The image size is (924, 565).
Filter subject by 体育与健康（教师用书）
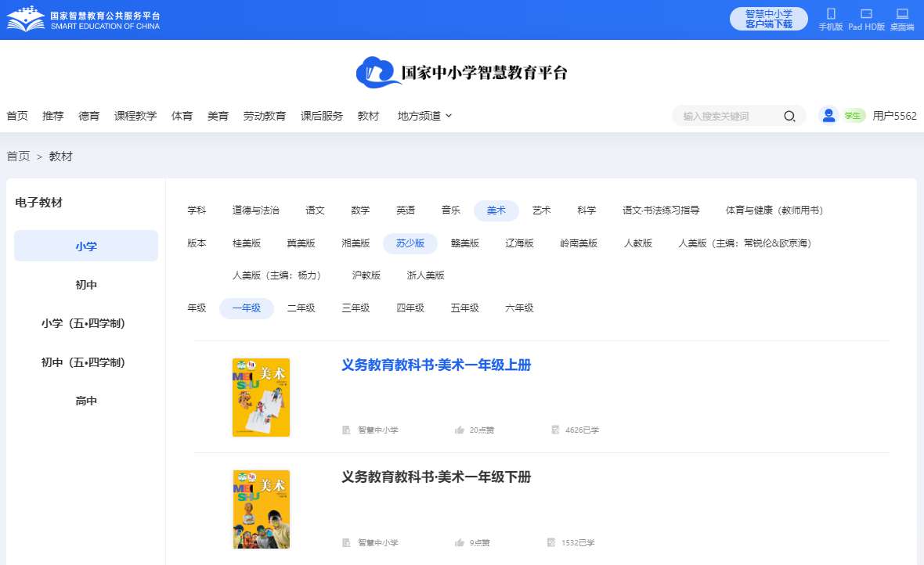pyautogui.click(x=774, y=211)
